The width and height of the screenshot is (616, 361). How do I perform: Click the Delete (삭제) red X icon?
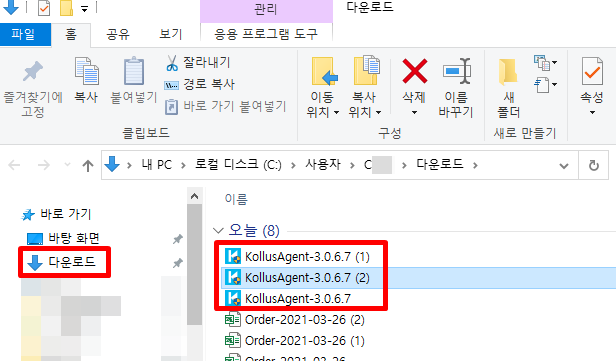coord(414,71)
